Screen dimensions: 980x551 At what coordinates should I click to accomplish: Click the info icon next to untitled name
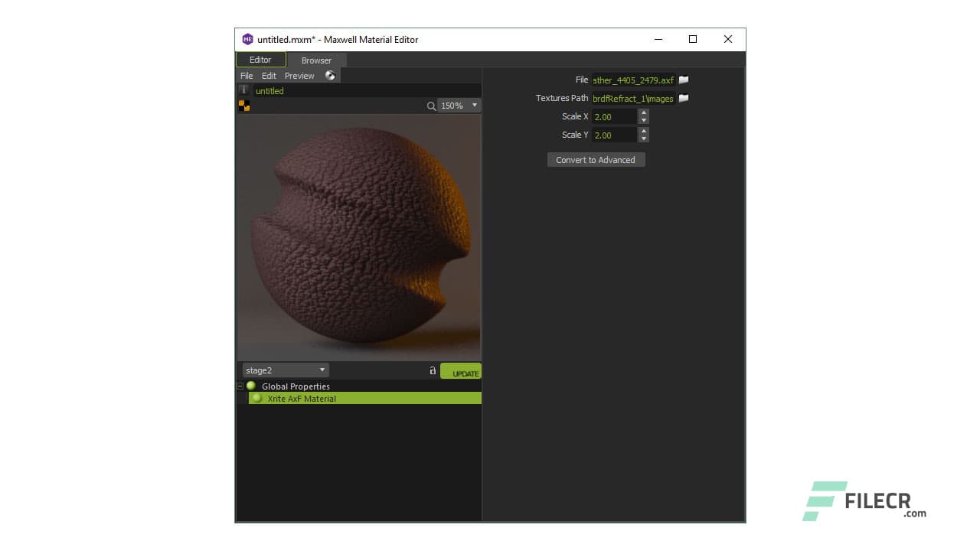pos(243,90)
